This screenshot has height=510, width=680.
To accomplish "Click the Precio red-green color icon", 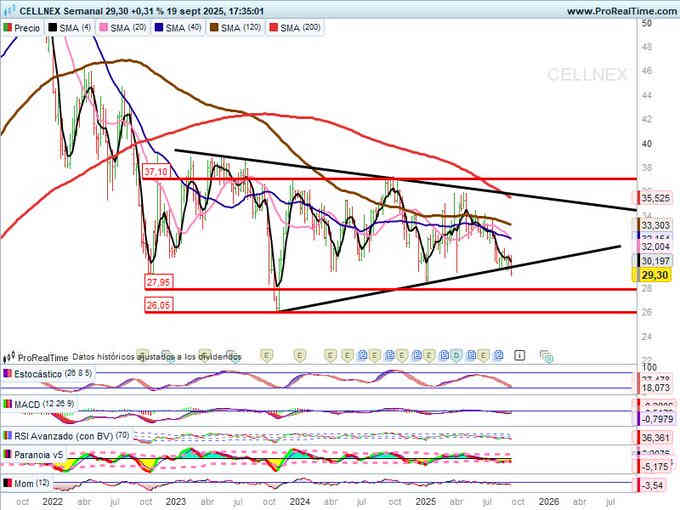I will pos(7,28).
